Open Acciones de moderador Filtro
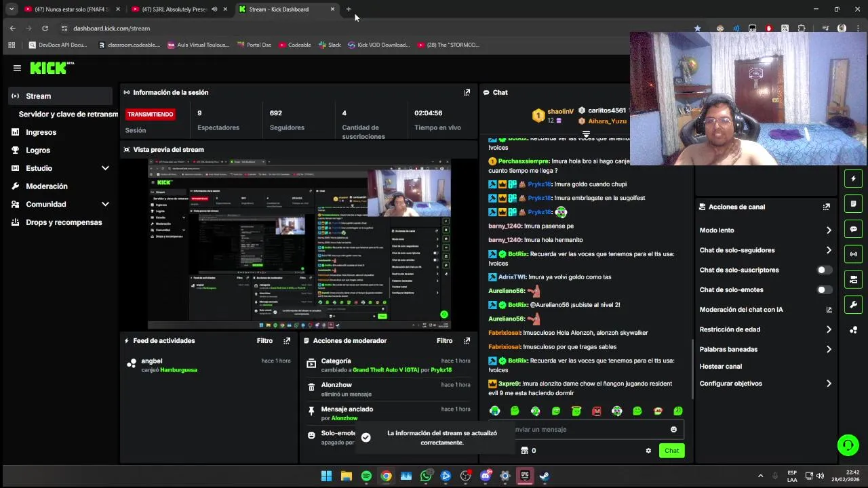 tap(444, 341)
